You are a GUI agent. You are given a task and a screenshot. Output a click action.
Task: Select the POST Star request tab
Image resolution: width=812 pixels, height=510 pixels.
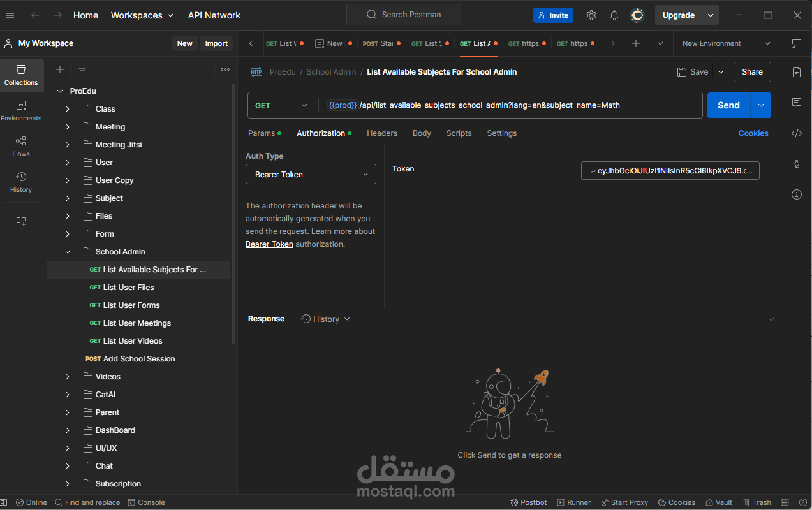(381, 43)
